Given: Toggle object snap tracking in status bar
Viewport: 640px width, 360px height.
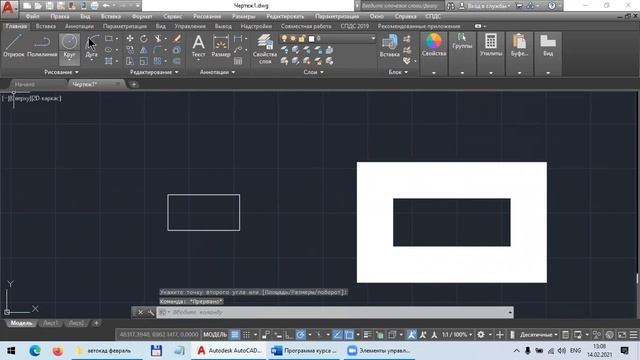Looking at the screenshot, I should coord(337,335).
